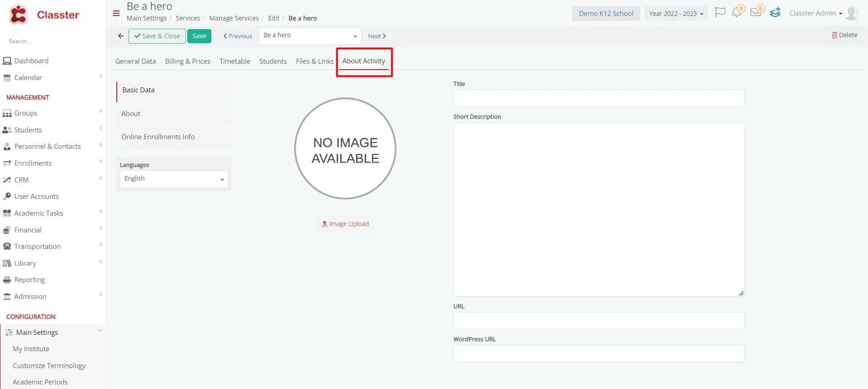Click into the Title input field
The image size is (868, 389).
(x=599, y=98)
